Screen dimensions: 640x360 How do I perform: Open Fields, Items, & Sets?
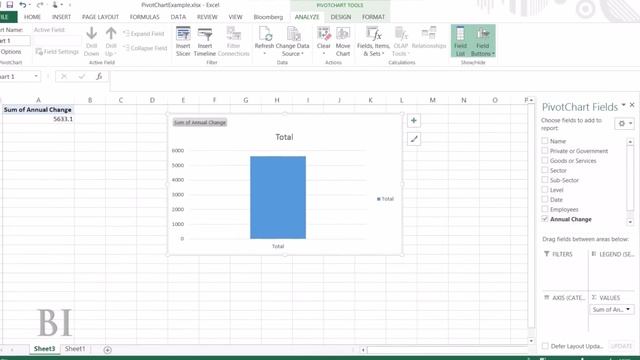pyautogui.click(x=373, y=42)
